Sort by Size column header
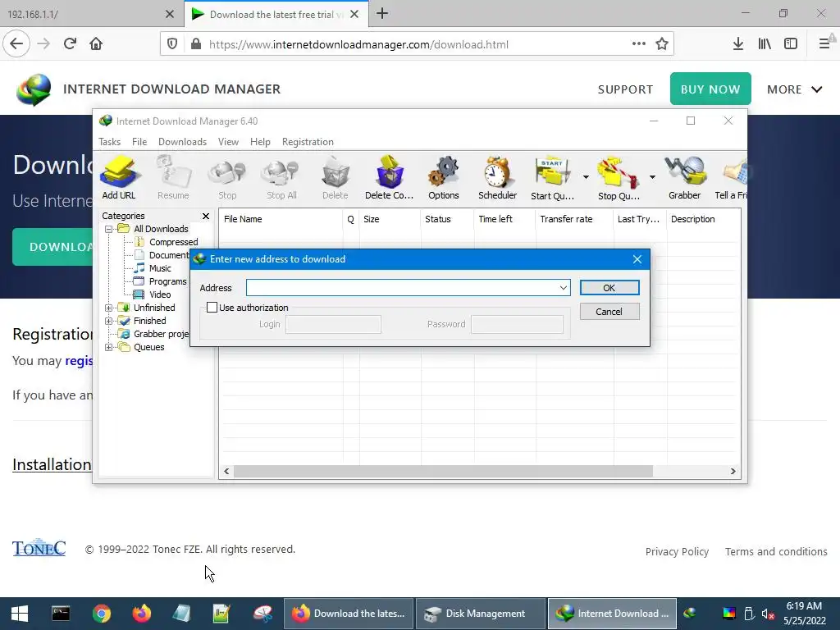 (390, 219)
